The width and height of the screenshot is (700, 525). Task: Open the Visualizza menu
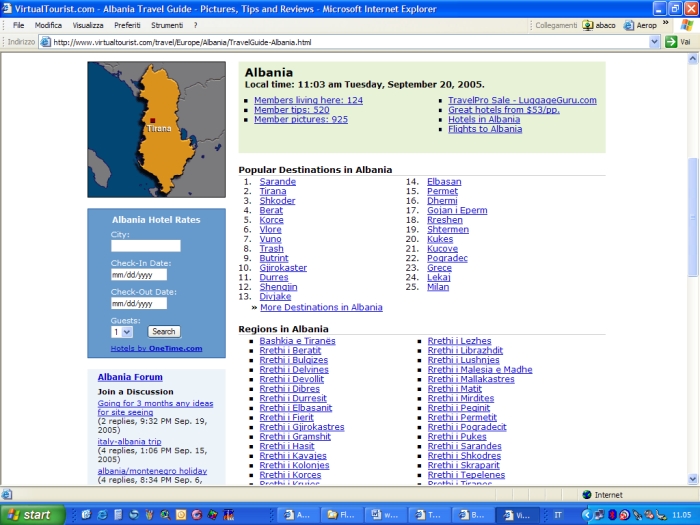pos(88,25)
